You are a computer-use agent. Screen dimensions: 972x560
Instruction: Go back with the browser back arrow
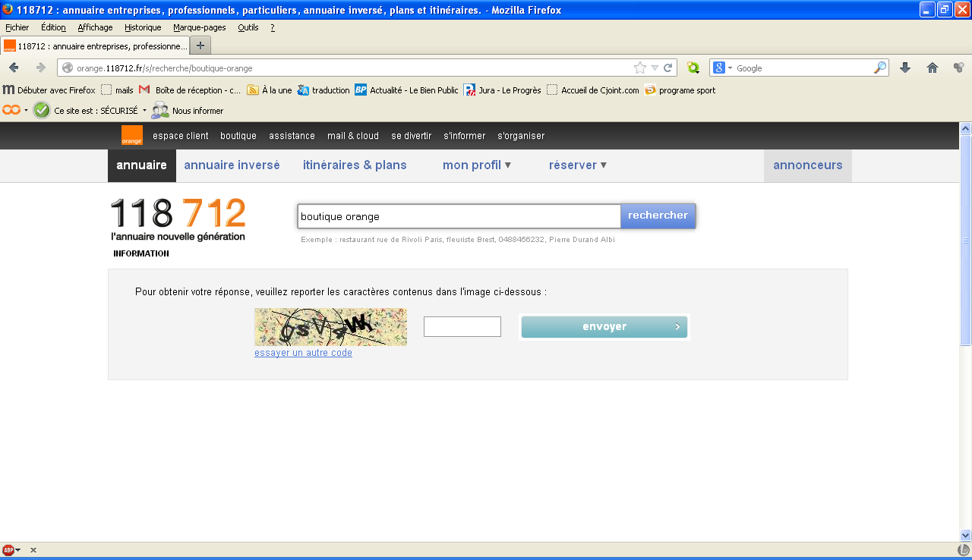14,68
